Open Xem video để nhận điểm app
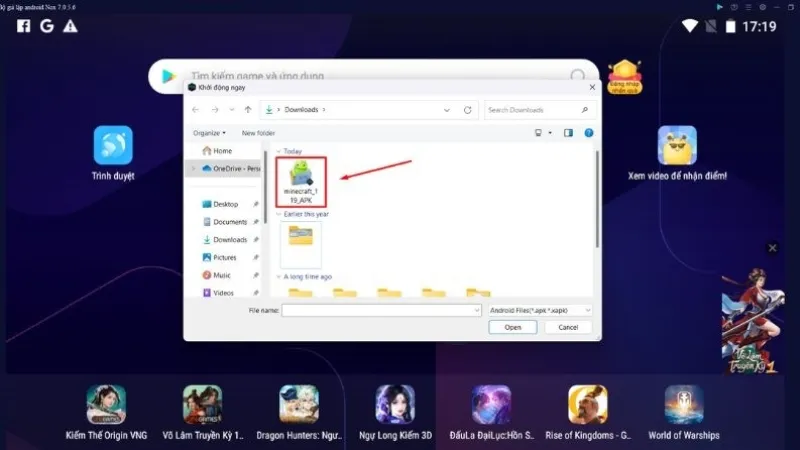The height and width of the screenshot is (450, 800). point(677,145)
